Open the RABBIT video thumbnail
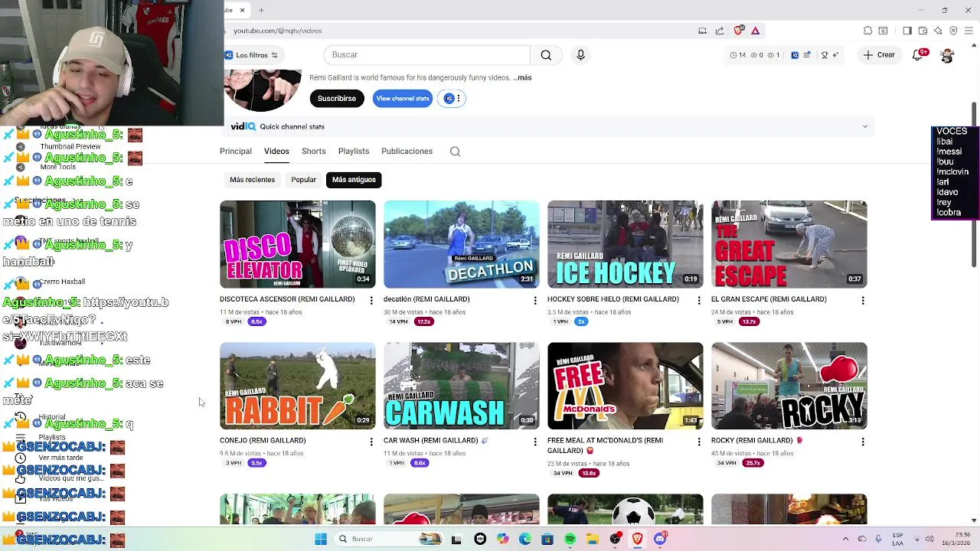Image resolution: width=980 pixels, height=551 pixels. [298, 386]
